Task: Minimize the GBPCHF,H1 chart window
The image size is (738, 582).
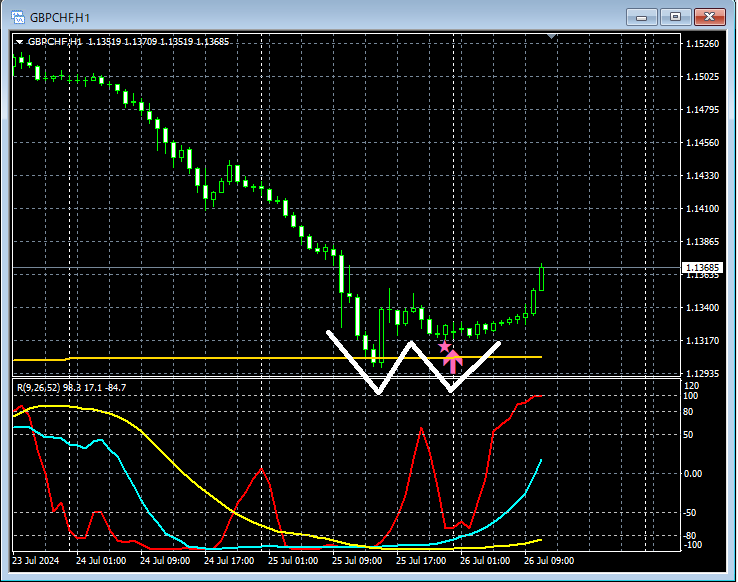Action: click(x=643, y=17)
